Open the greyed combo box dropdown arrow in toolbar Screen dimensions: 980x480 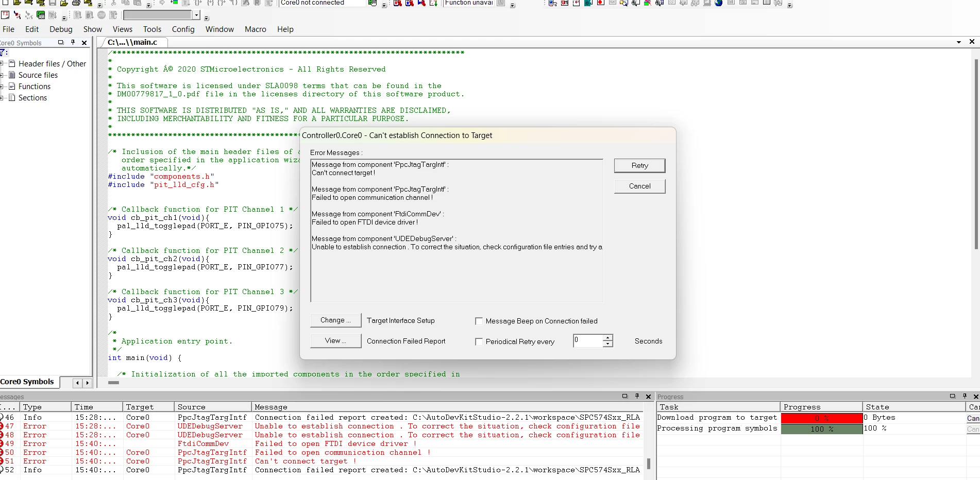pyautogui.click(x=196, y=15)
